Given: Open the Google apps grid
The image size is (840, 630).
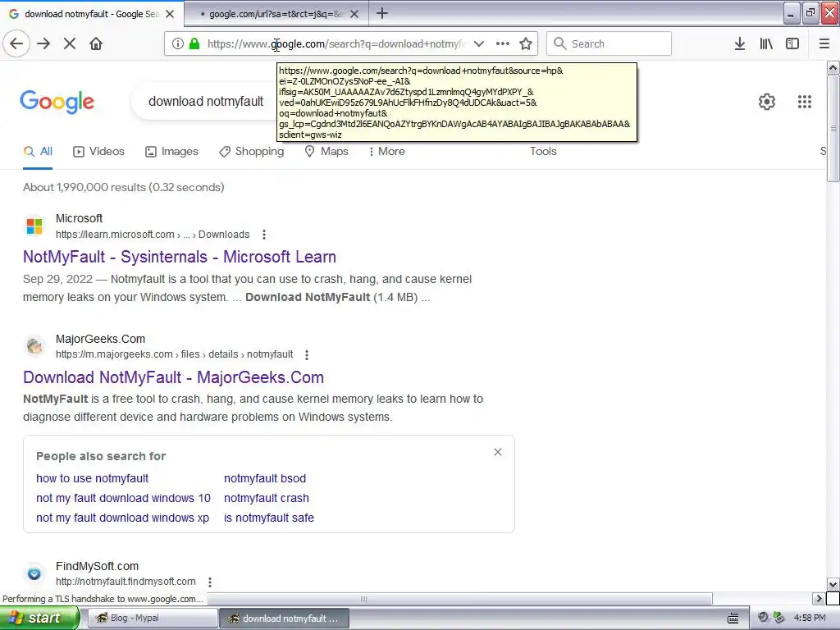Looking at the screenshot, I should pyautogui.click(x=805, y=101).
